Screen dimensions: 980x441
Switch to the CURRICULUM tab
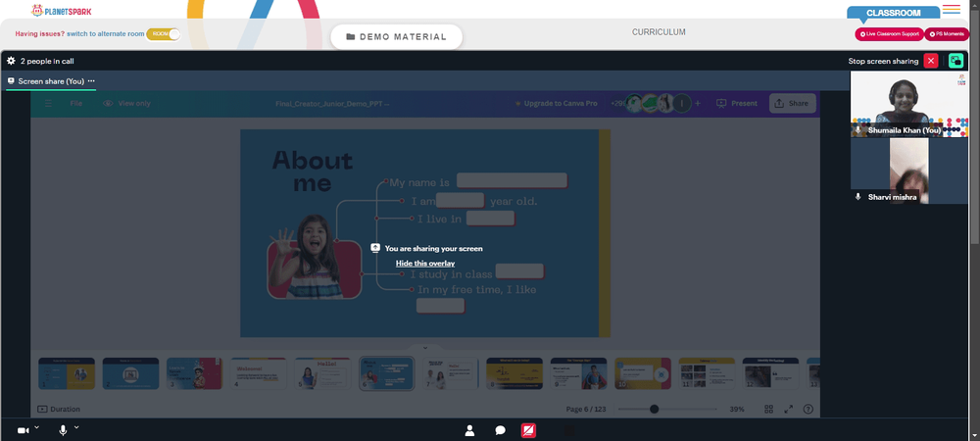[x=659, y=32]
